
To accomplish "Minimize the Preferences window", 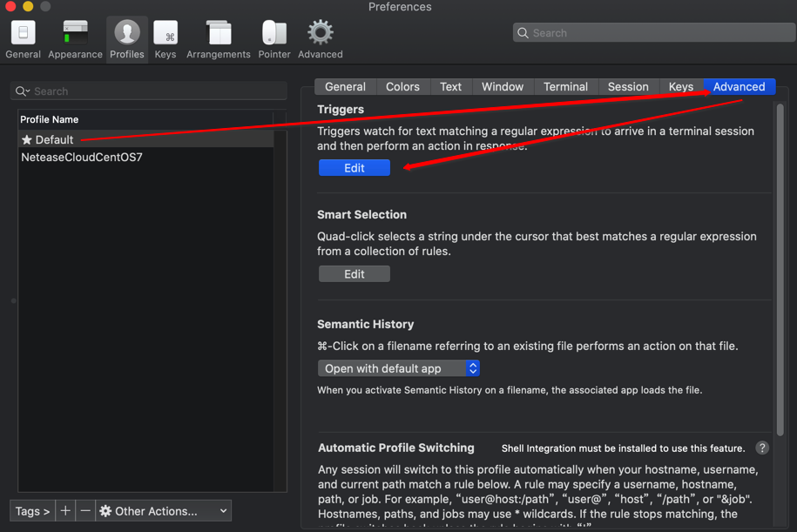I will pos(28,6).
